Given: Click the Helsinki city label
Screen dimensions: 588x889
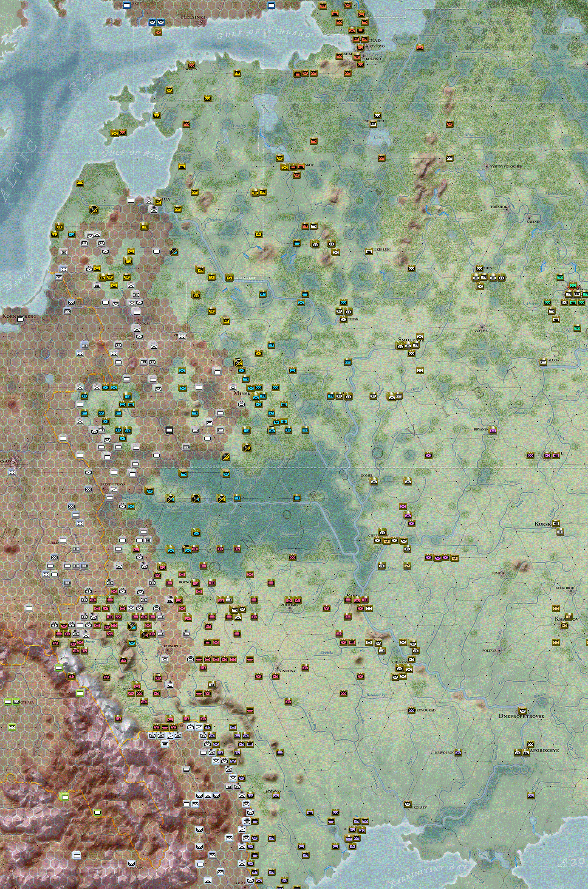Looking at the screenshot, I should point(193,17).
